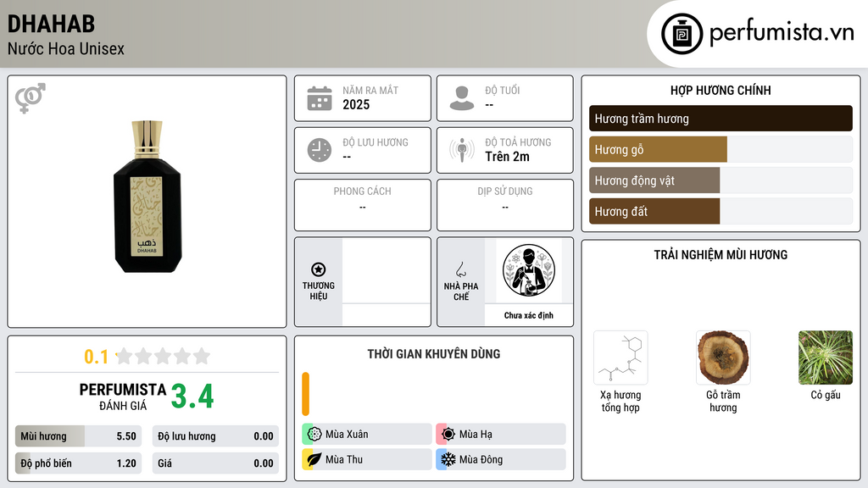Click the Độ lưu hương 0.00 score bar
Viewport: 868px width, 488px height.
(215, 436)
